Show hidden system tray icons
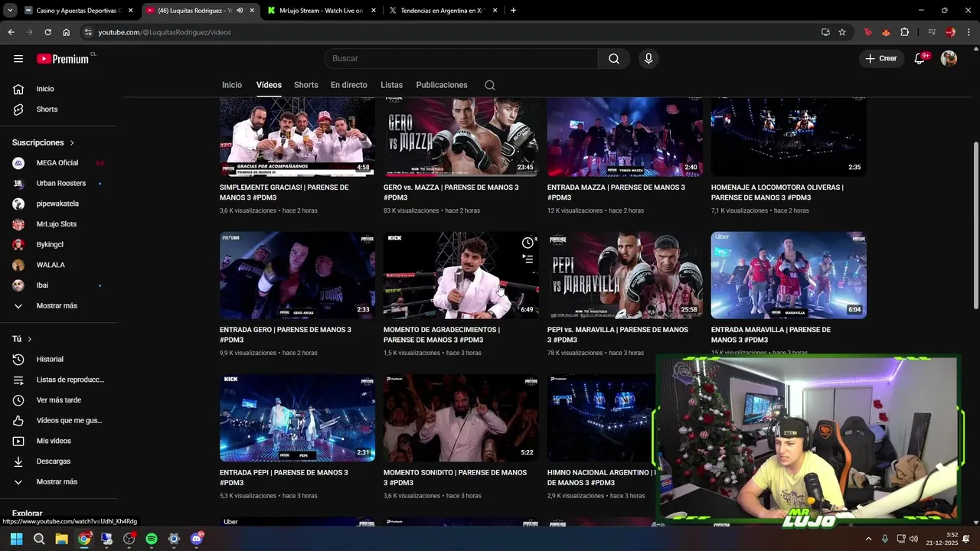 point(868,539)
